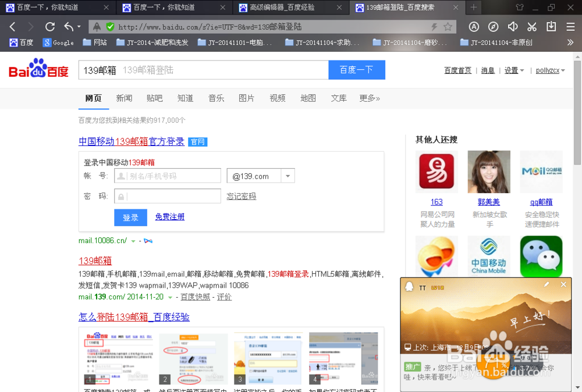Click the 百度一下 search button
The height and width of the screenshot is (392, 582).
point(357,70)
